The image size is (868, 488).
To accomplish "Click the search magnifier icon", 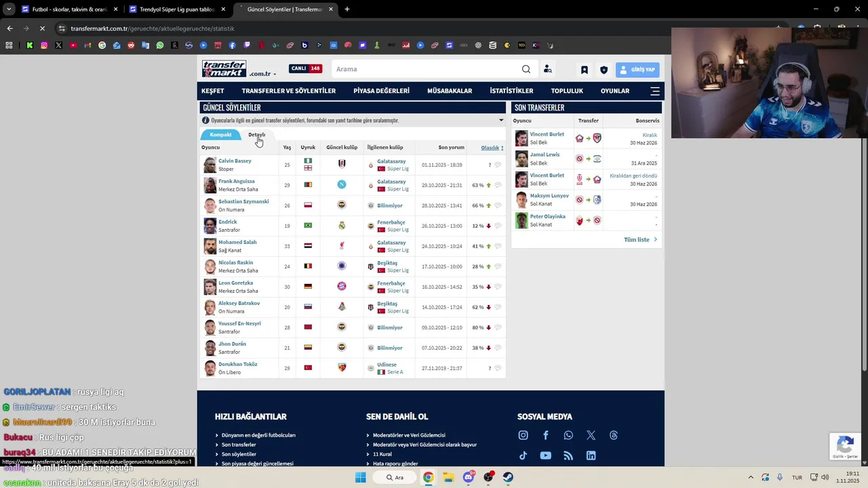I will (526, 69).
